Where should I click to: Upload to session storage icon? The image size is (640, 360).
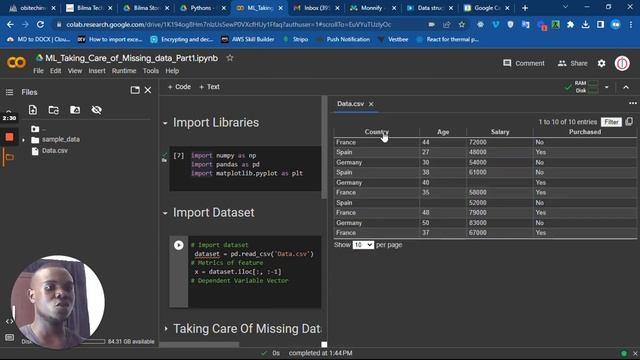click(x=33, y=110)
